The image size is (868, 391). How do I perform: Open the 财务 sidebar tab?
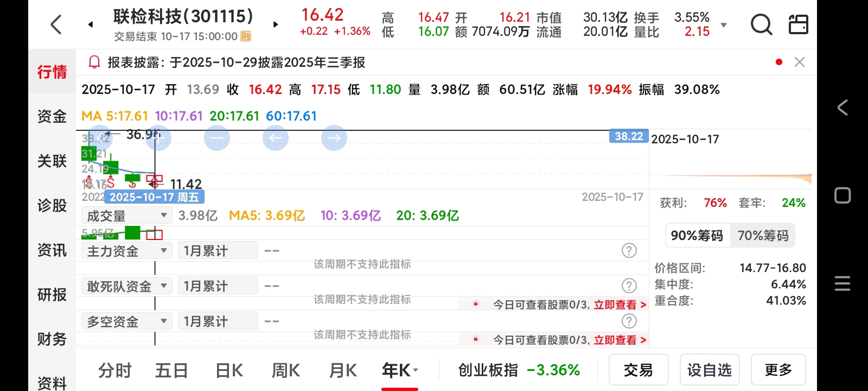click(52, 339)
